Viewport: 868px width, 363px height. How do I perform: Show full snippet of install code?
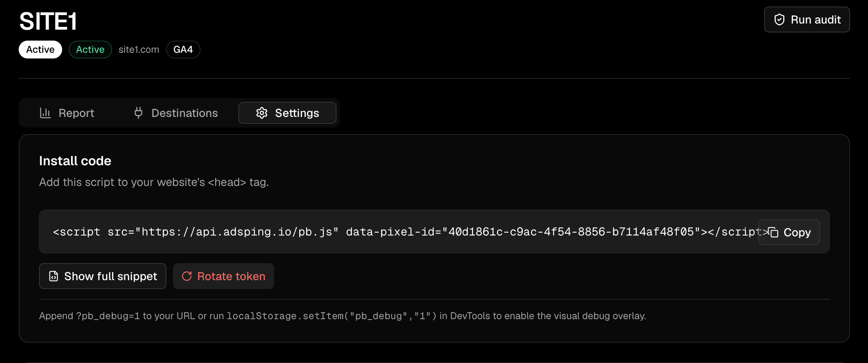103,276
